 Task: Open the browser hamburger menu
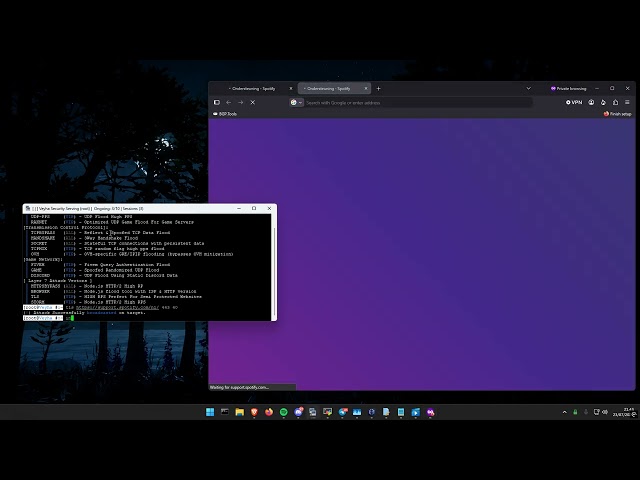(x=627, y=102)
